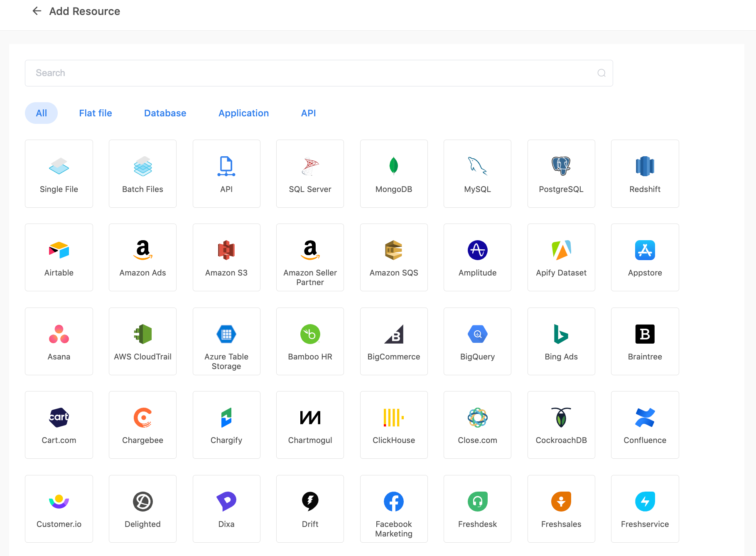
Task: Select the Amplitude icon
Action: (x=478, y=250)
